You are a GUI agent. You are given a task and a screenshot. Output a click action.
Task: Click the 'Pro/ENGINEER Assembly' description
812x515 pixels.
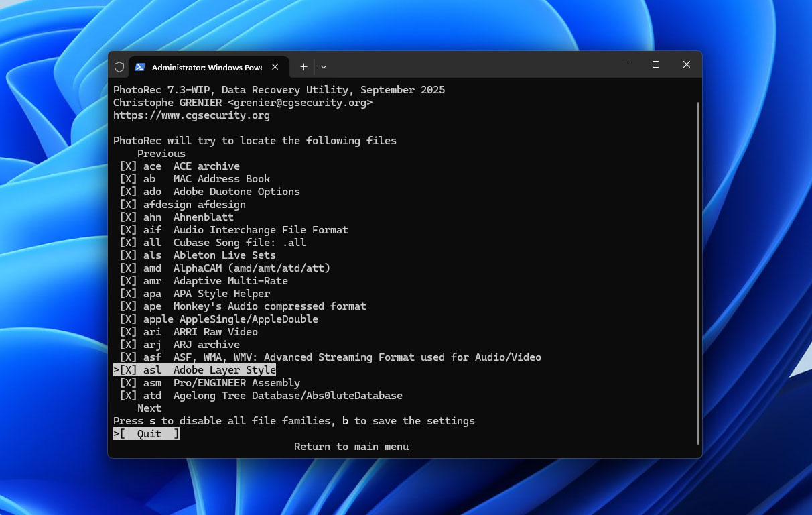click(x=236, y=383)
